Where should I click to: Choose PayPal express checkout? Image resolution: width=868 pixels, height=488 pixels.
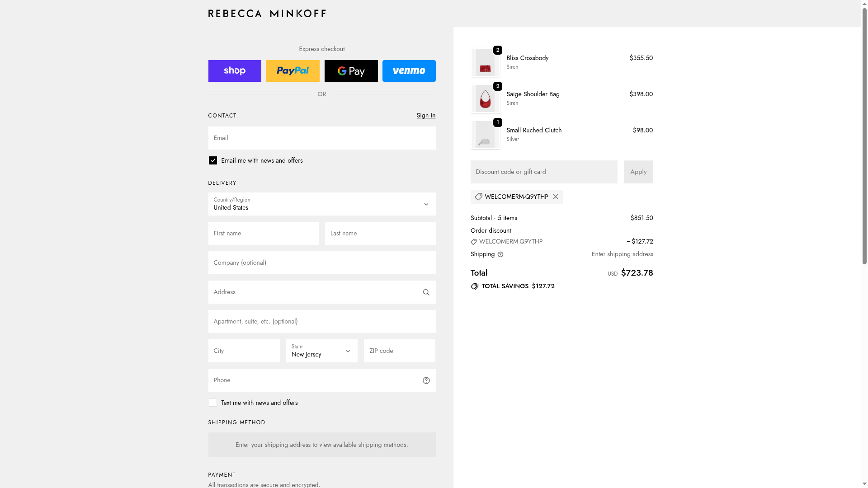pos(292,71)
